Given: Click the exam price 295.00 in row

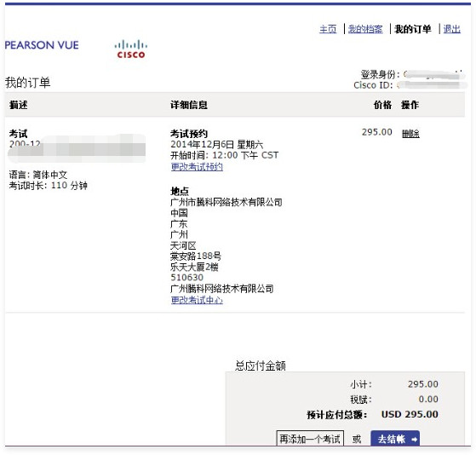Looking at the screenshot, I should click(376, 132).
